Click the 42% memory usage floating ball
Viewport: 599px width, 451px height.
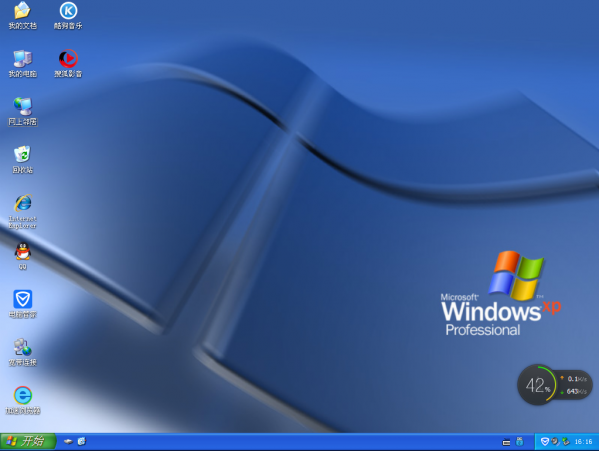[537, 385]
